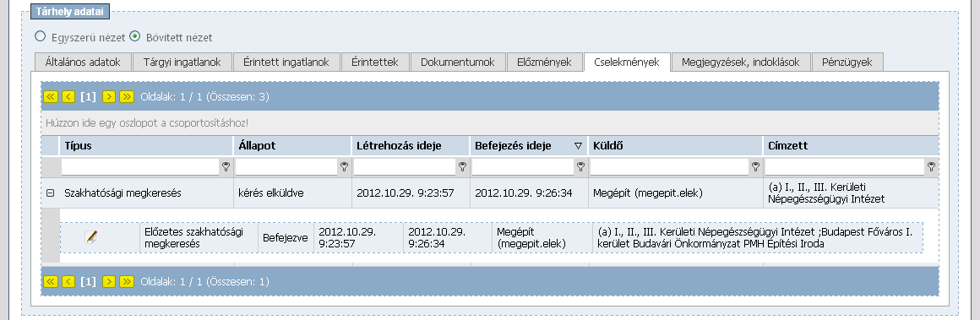Click previous-page arrow in bottom pager
The height and width of the screenshot is (320, 980).
(x=68, y=282)
